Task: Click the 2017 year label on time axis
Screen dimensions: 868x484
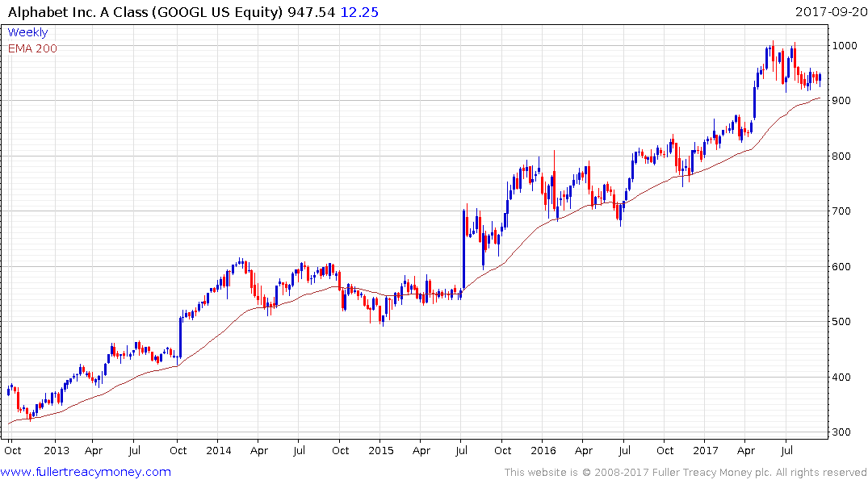Action: click(x=705, y=451)
